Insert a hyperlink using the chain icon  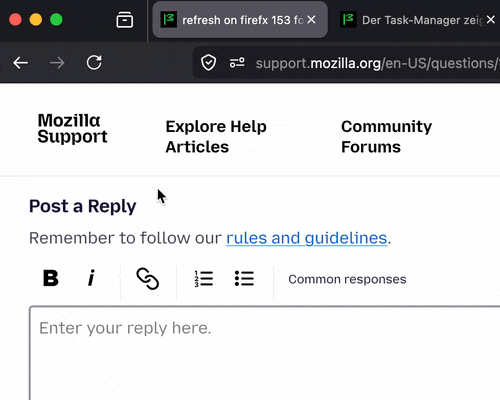[148, 278]
